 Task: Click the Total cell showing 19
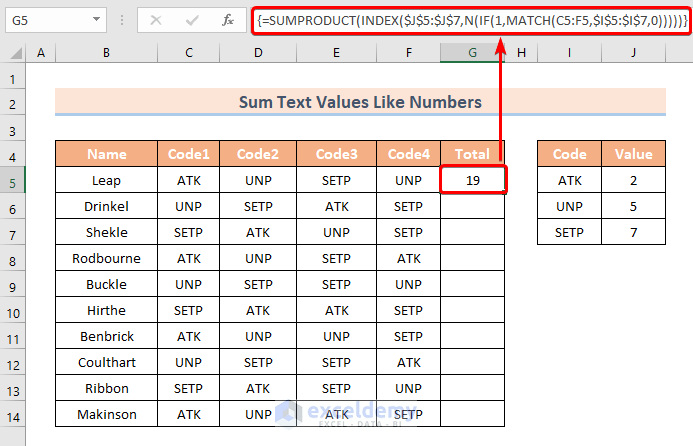pos(473,180)
